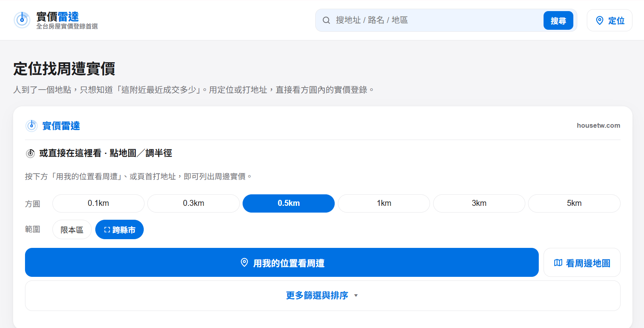Click the hint text starting 按下方「用我的位置看周遭」
The width and height of the screenshot is (644, 328).
pos(139,176)
